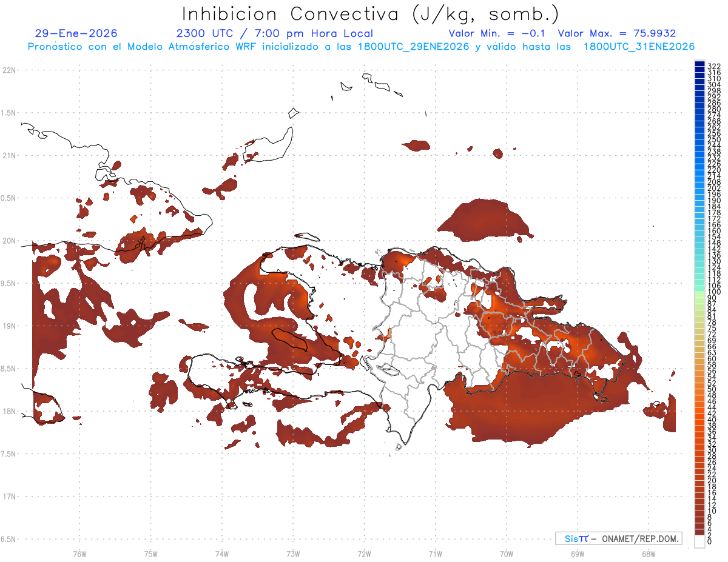728x562 pixels.
Task: Click the white swatch labeled 0
Action: (699, 541)
